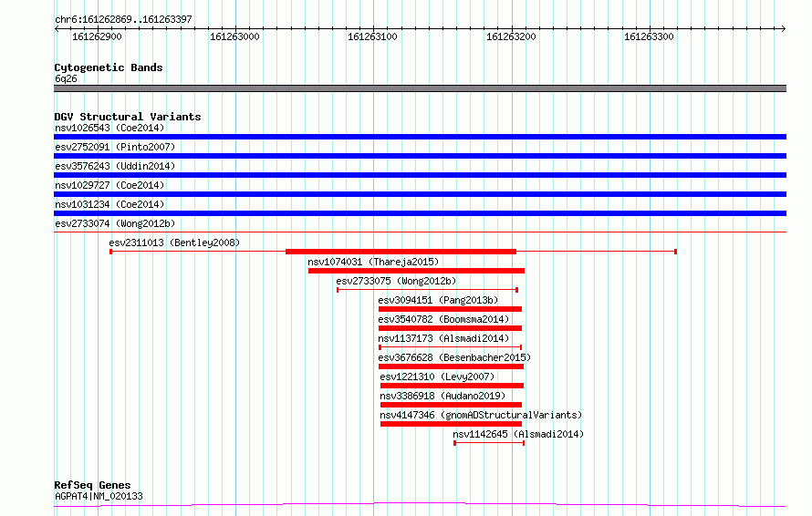Select the esv3540782 (Boomsma2014) label
The width and height of the screenshot is (812, 516).
[443, 319]
